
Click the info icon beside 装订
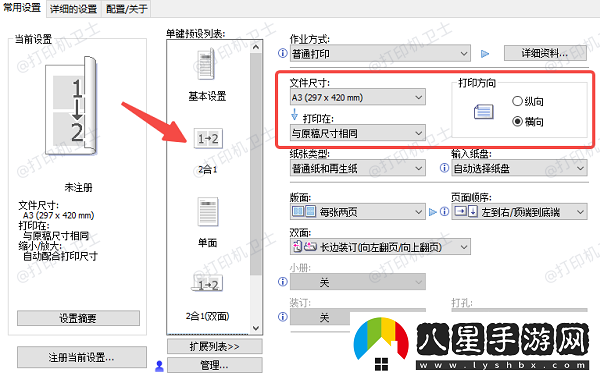click(x=282, y=317)
